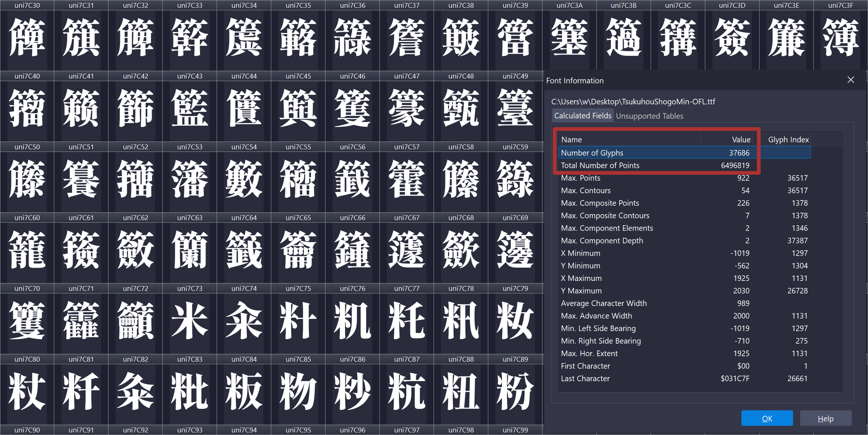Select glyph cell uni7C65
This screenshot has width=868, height=435.
tap(298, 248)
